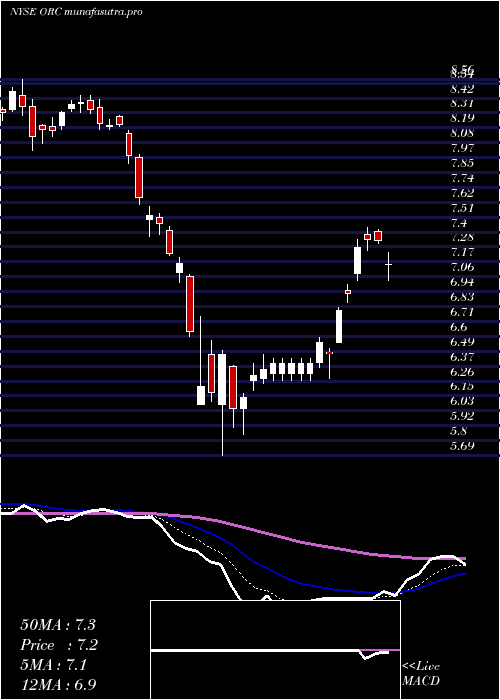Click the 7.62 price axis label
This screenshot has width=500, height=700.
pyautogui.click(x=462, y=193)
